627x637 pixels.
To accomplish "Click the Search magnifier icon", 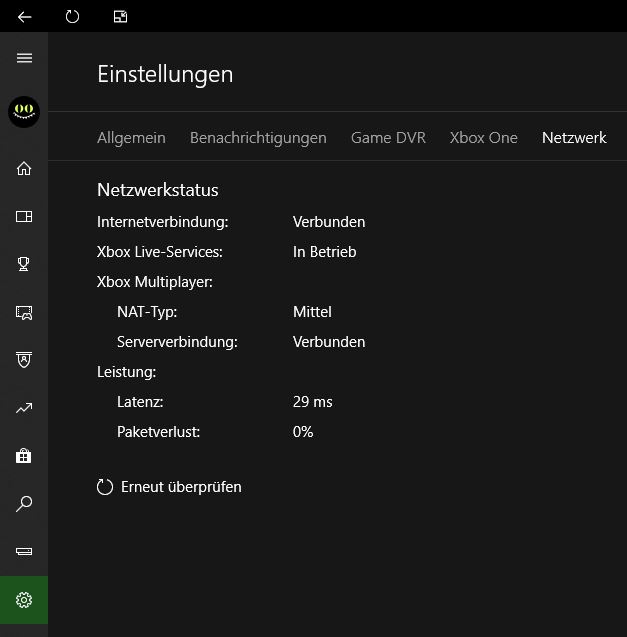I will point(24,504).
